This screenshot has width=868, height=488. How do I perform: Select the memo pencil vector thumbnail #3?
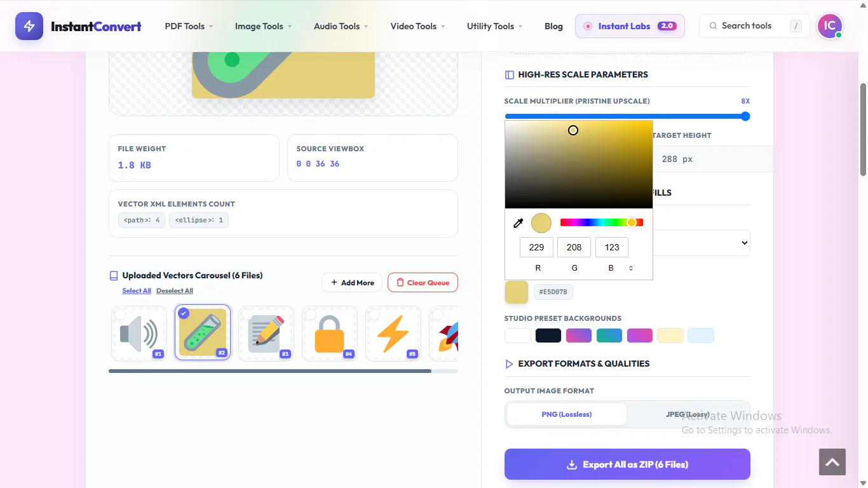[x=266, y=334]
